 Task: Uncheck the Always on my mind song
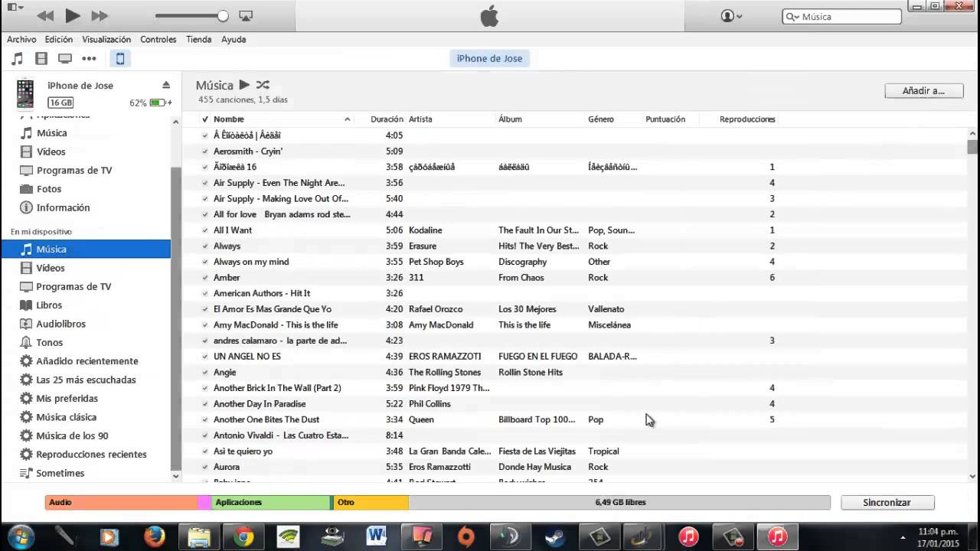204,262
